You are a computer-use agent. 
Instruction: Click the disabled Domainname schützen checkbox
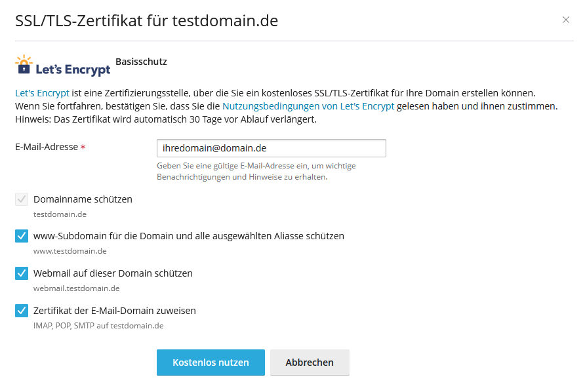22,199
